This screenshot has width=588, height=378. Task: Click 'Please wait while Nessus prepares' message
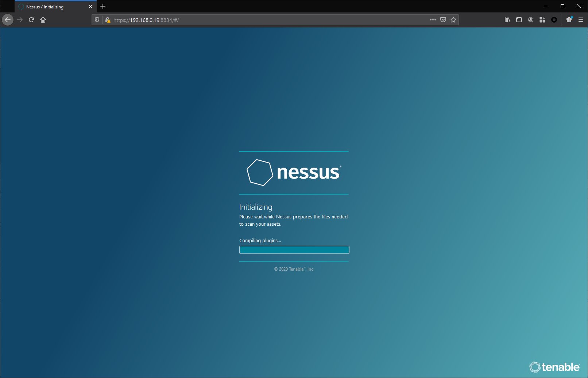pos(293,220)
